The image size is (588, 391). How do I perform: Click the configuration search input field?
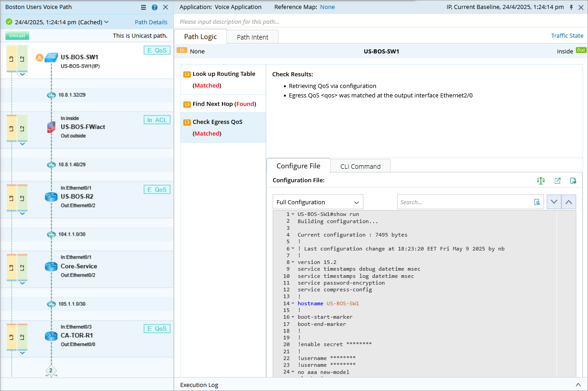tap(464, 202)
